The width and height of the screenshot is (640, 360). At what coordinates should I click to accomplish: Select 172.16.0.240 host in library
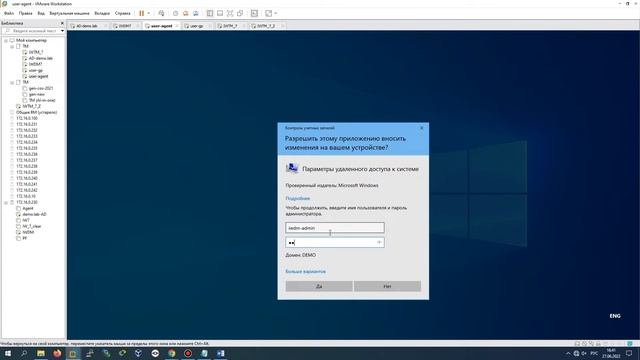(27, 178)
